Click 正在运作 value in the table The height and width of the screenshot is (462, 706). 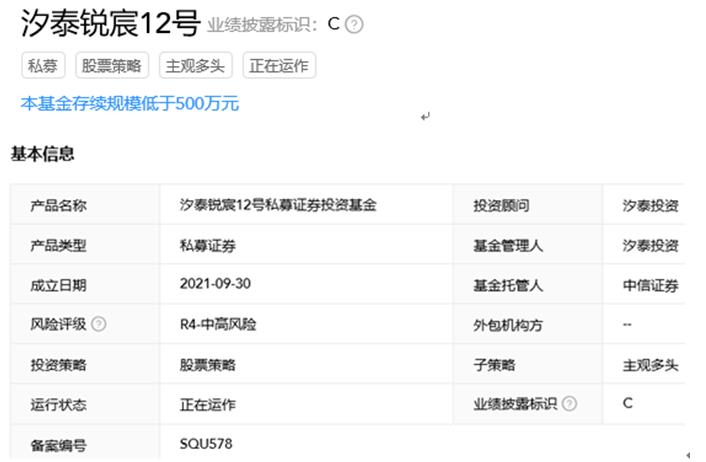tap(208, 404)
